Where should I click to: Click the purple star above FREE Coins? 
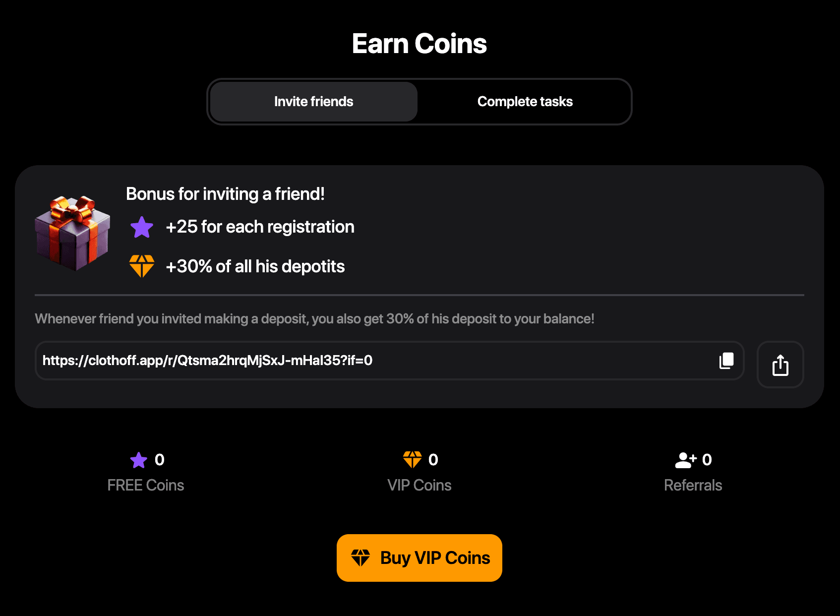[139, 460]
